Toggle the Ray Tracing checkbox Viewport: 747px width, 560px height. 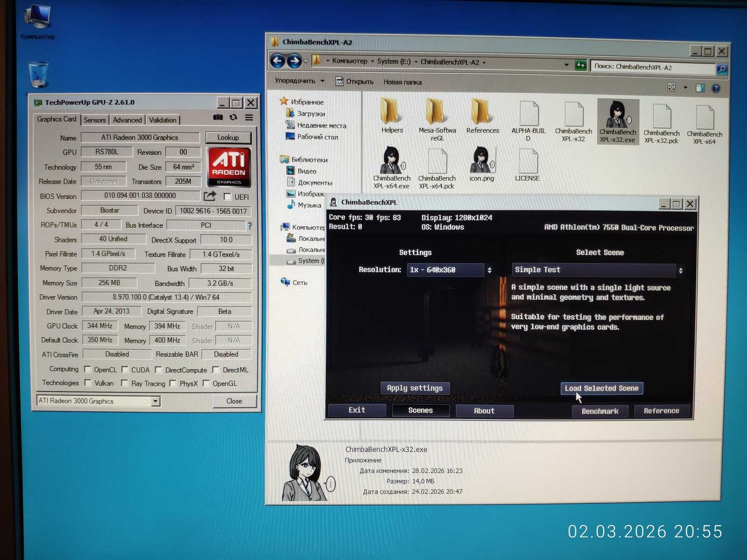pos(125,383)
